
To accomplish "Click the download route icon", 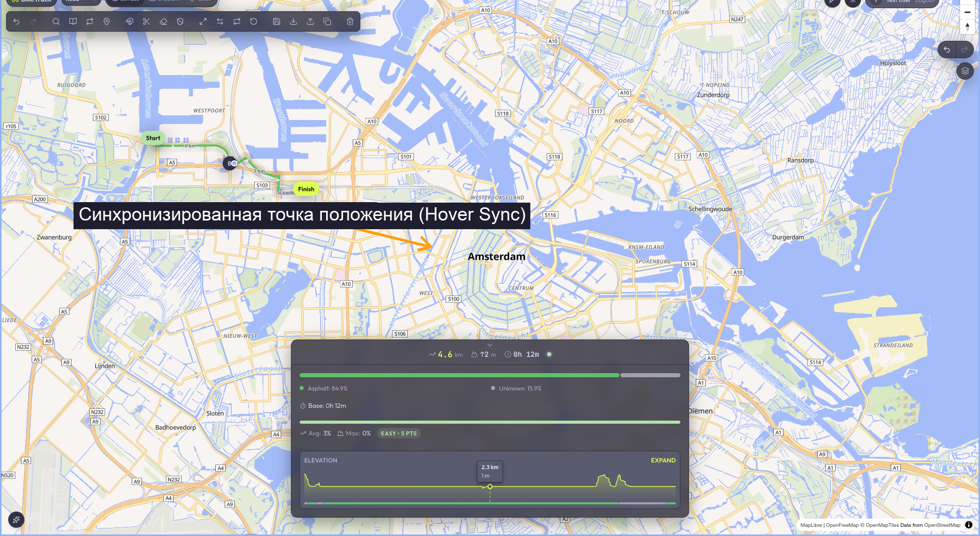I will pos(293,21).
